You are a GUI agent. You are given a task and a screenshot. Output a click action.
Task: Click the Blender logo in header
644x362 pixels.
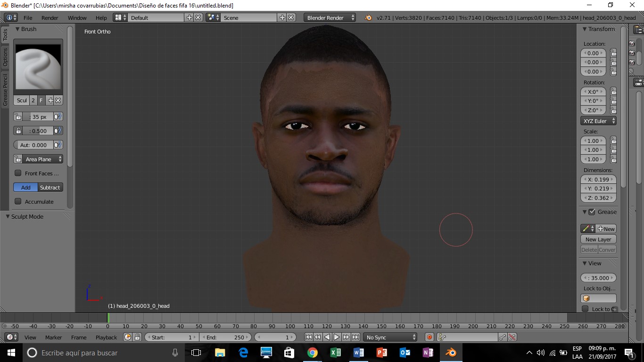coord(368,18)
